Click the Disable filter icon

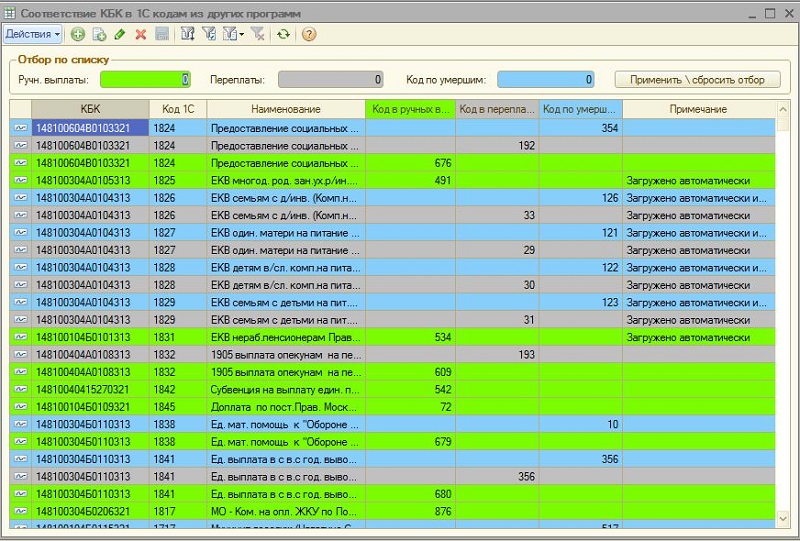point(257,34)
